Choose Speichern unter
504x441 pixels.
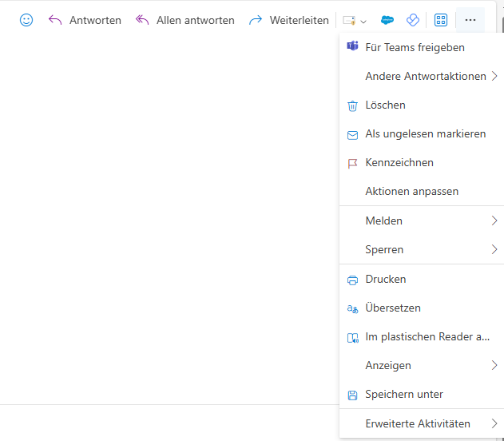pyautogui.click(x=422, y=394)
